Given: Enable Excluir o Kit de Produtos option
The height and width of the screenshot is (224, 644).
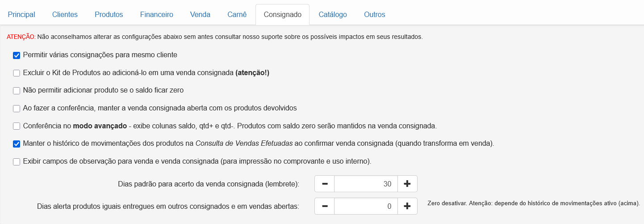Looking at the screenshot, I should pyautogui.click(x=17, y=73).
